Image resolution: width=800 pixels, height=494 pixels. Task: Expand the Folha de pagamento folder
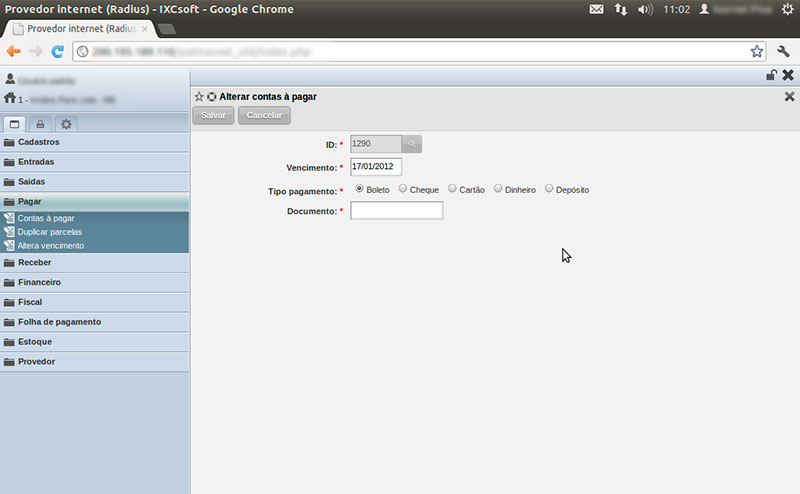click(94, 322)
